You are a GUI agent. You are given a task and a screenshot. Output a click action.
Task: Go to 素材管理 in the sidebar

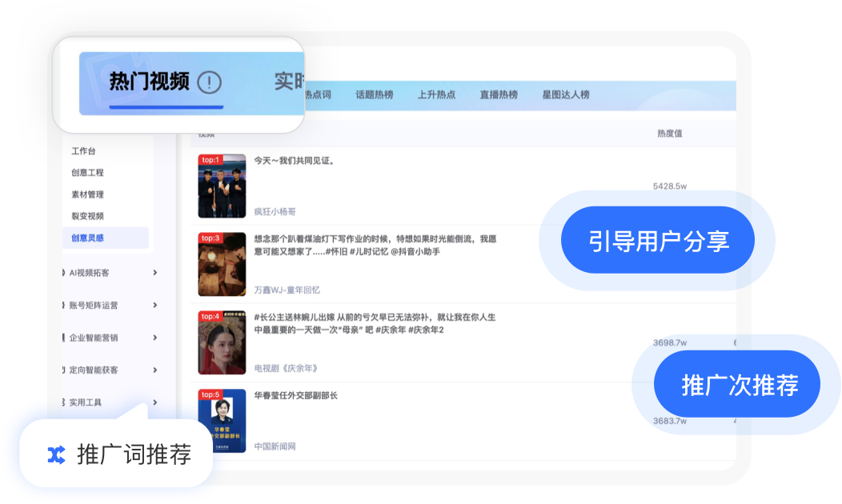[x=87, y=194]
